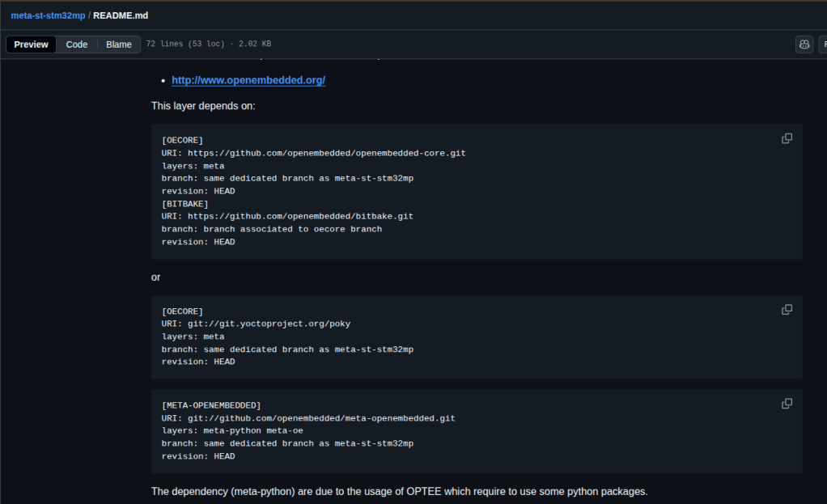Click the 'layers: meta-python meta-oe' line
Viewport: 827px width, 504px height.
(232, 430)
